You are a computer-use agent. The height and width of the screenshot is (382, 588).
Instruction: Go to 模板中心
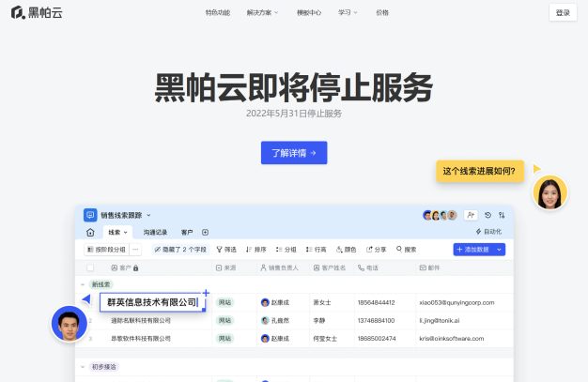point(309,13)
